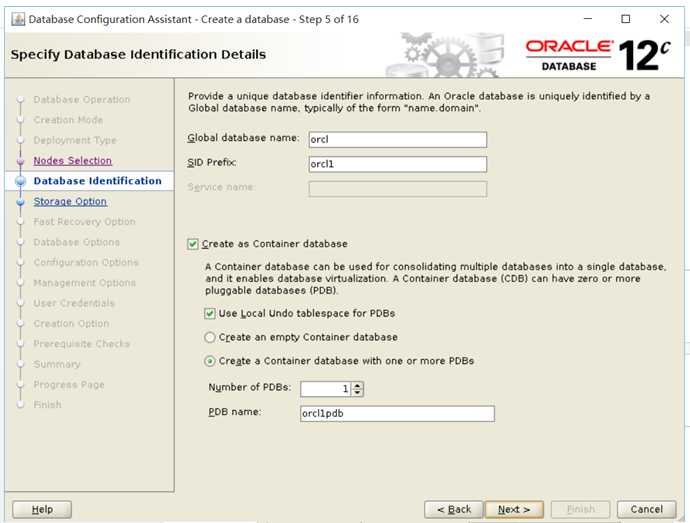Select Create an empty Container database
The width and height of the screenshot is (690, 523).
[210, 337]
